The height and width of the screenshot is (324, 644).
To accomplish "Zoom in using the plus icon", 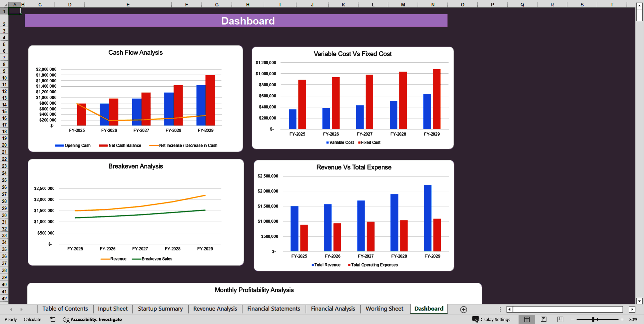I will pyautogui.click(x=622, y=319).
